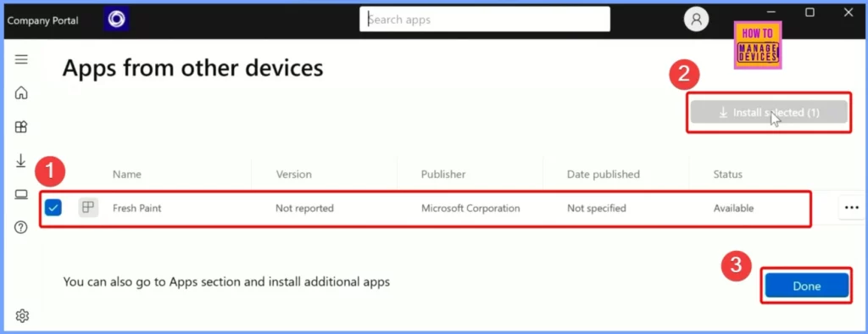Sort by Date published column header
Viewport: 868px width, 334px height.
[603, 175]
